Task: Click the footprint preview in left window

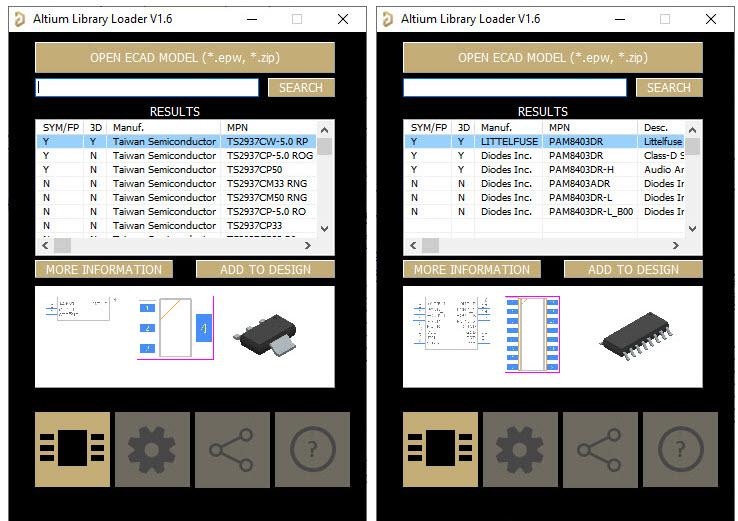Action: click(176, 328)
